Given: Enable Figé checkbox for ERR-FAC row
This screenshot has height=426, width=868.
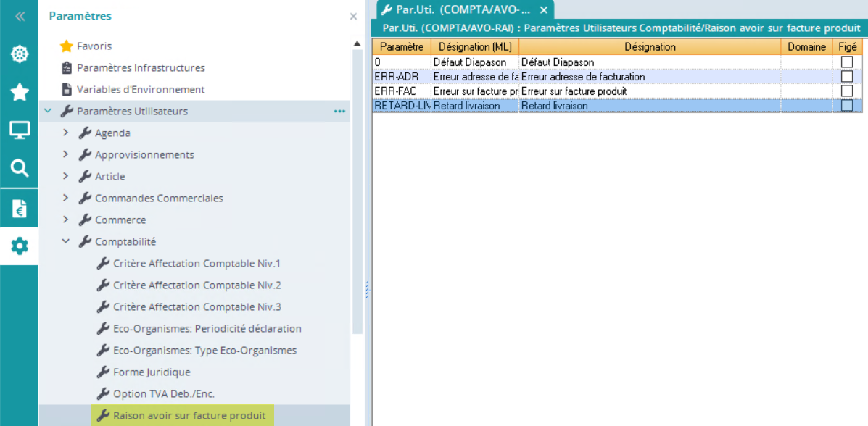Looking at the screenshot, I should [846, 91].
